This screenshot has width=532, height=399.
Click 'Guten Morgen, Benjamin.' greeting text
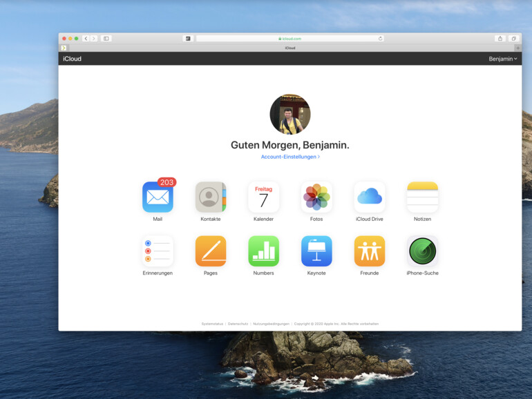click(290, 145)
